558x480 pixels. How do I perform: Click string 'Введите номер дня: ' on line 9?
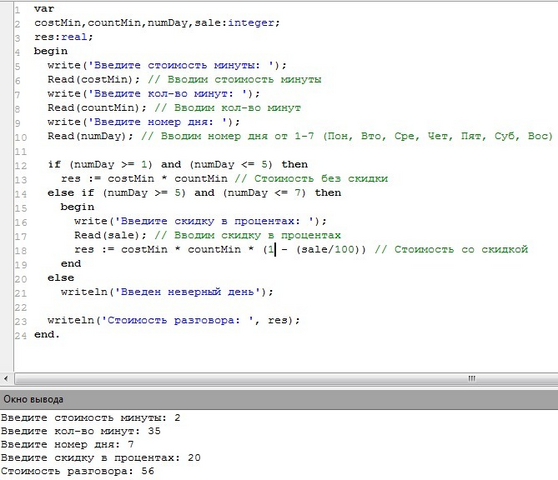point(158,122)
